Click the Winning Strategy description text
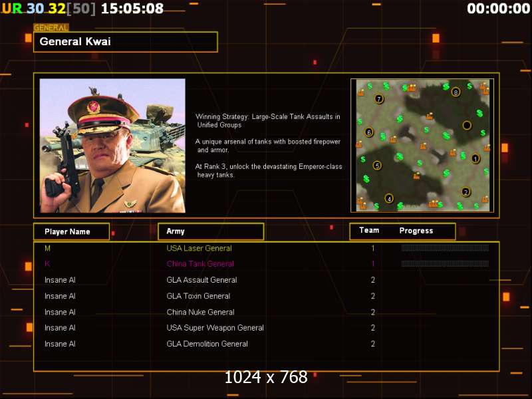The height and width of the screenshot is (399, 532). (x=268, y=121)
